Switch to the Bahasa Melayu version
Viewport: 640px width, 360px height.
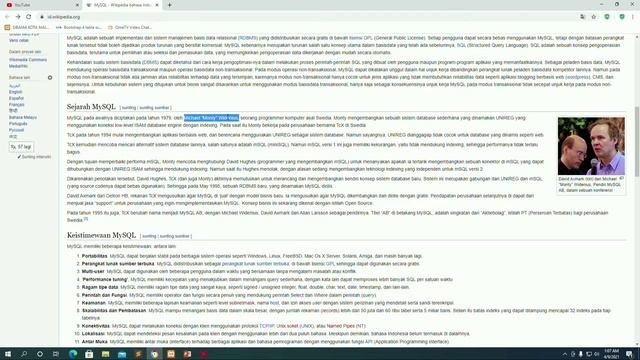(23, 117)
